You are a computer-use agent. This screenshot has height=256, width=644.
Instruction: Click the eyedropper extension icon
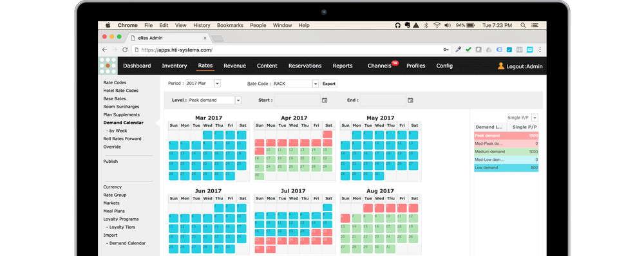[458, 50]
